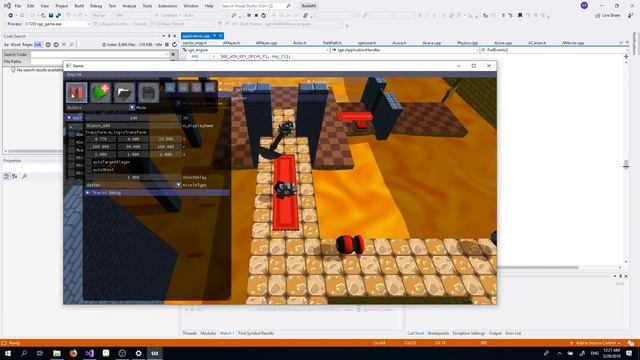Screen dimensions: 640x360
Task: Click the Properties panel wrench icon
Action: tap(24, 177)
